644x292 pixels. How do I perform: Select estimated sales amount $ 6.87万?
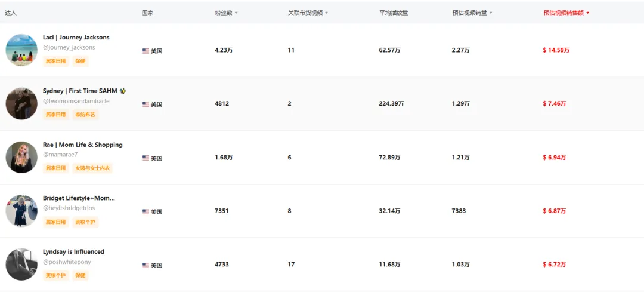click(x=555, y=211)
